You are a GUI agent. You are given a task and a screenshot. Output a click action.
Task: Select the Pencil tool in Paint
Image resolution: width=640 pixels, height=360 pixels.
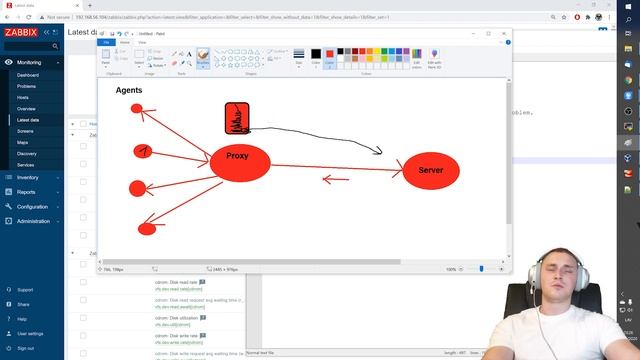(x=174, y=54)
